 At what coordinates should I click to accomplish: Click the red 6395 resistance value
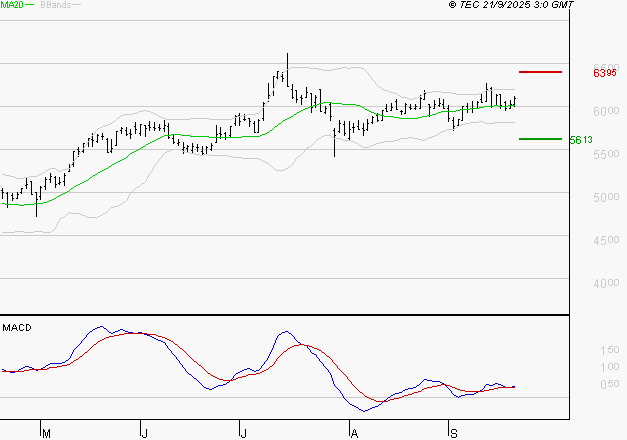[605, 73]
